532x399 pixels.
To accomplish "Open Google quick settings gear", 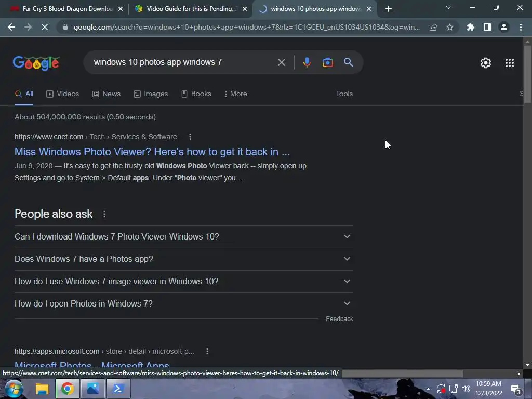I will click(486, 63).
